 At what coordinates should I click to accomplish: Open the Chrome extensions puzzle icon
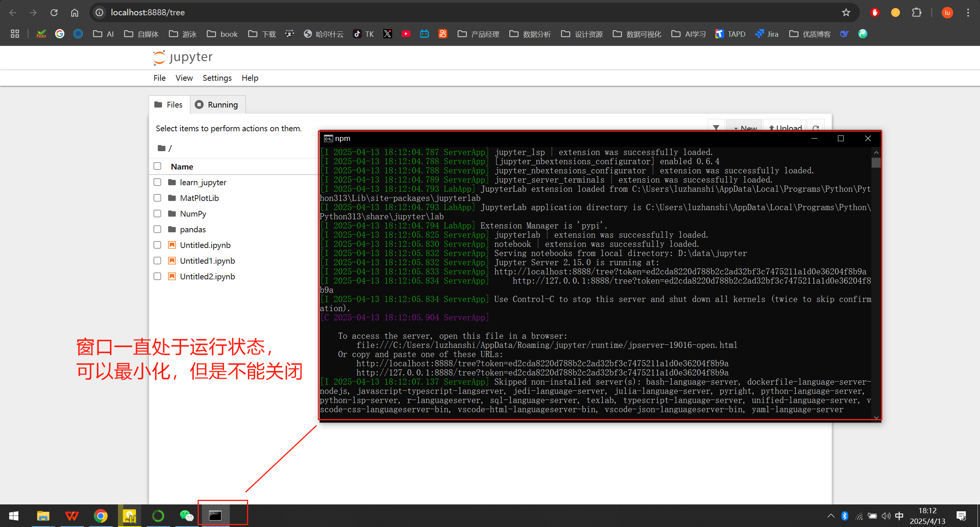(916, 13)
